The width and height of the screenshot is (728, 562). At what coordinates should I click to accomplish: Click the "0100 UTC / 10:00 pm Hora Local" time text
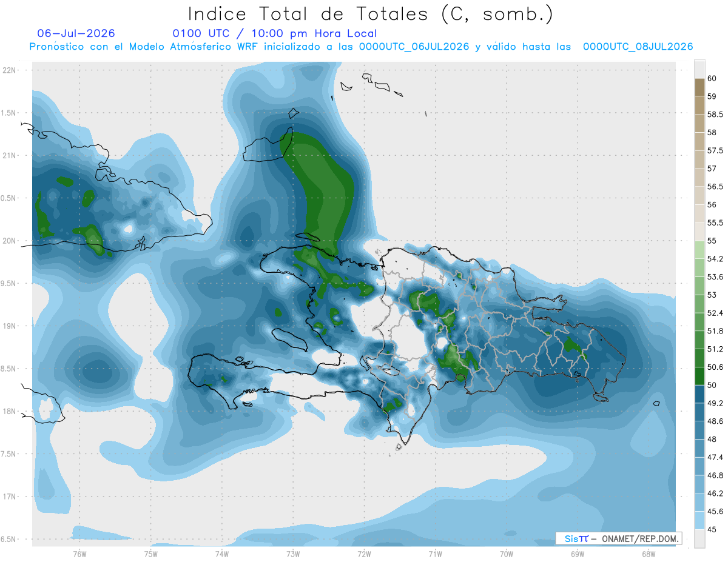(x=274, y=34)
